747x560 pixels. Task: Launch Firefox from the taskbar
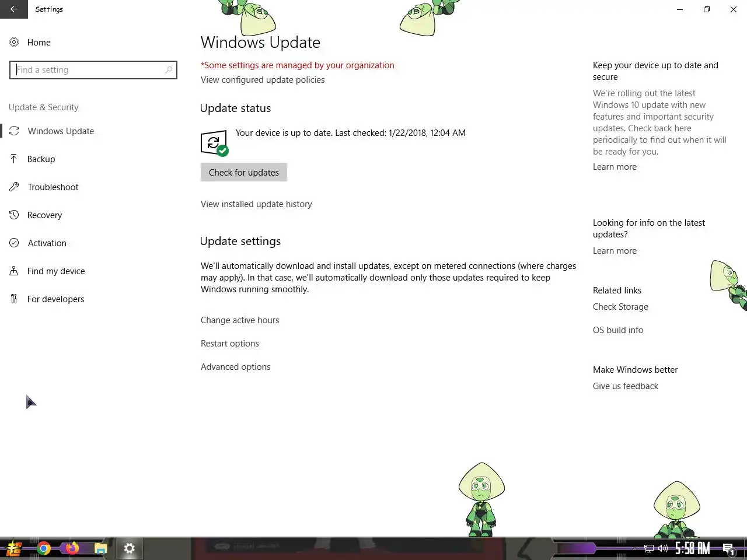click(x=72, y=548)
